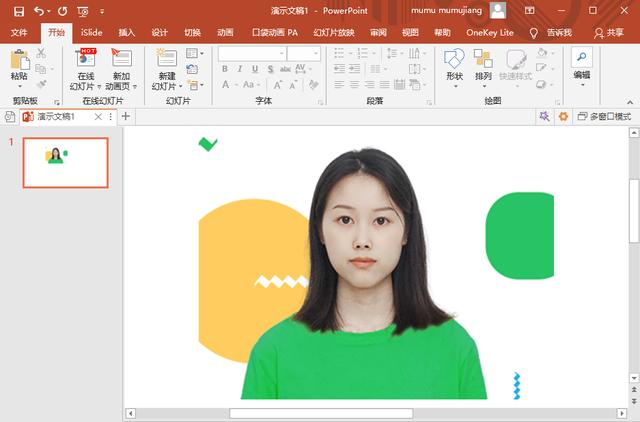This screenshot has height=422, width=640.
Task: Expand the 新建幻灯片 dropdown arrow
Action: point(180,87)
